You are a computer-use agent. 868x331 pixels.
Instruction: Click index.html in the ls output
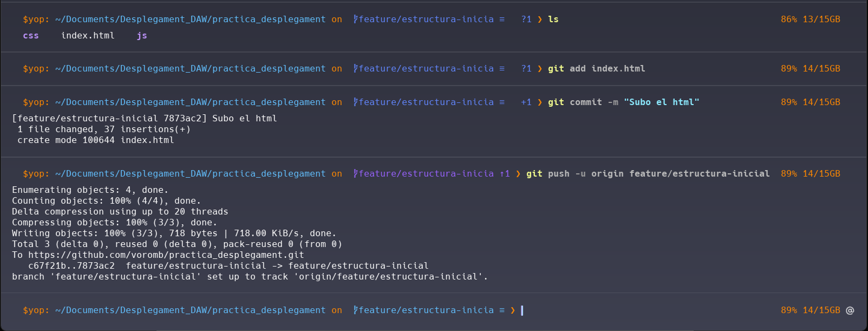[x=88, y=36]
